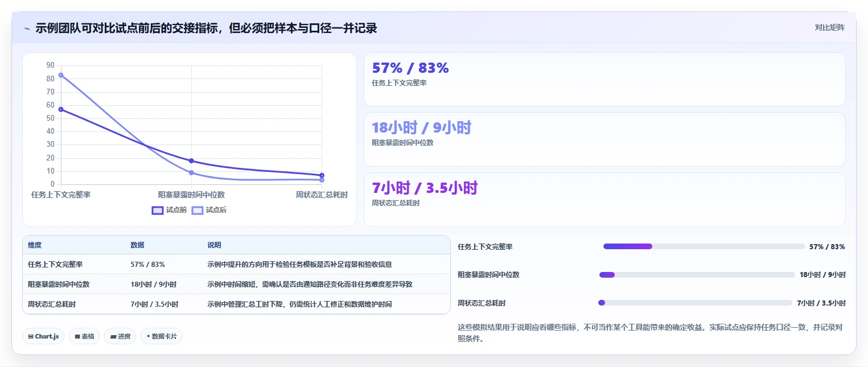
Task: Click the progress value 57% / 83%
Action: (827, 246)
